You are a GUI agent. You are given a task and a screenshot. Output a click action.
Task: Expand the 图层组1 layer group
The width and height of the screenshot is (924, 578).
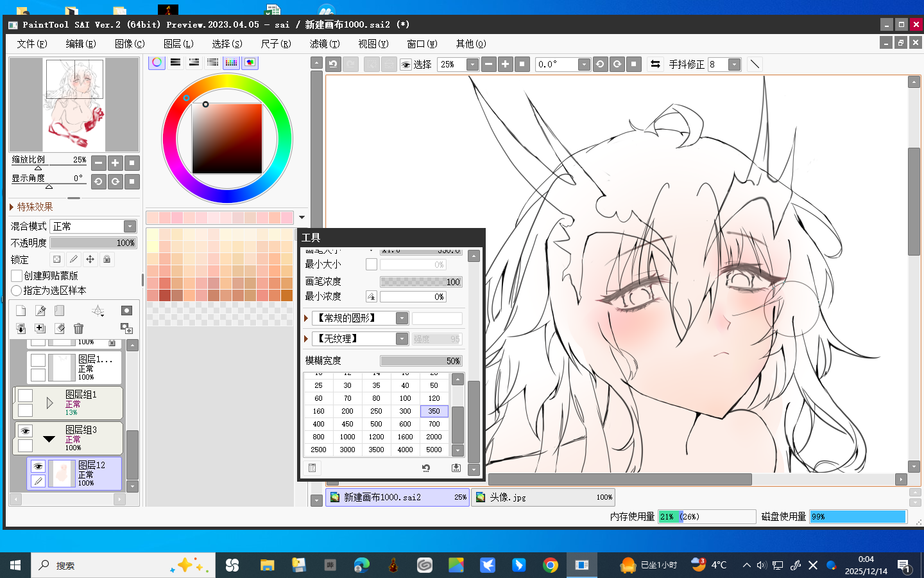tap(49, 403)
